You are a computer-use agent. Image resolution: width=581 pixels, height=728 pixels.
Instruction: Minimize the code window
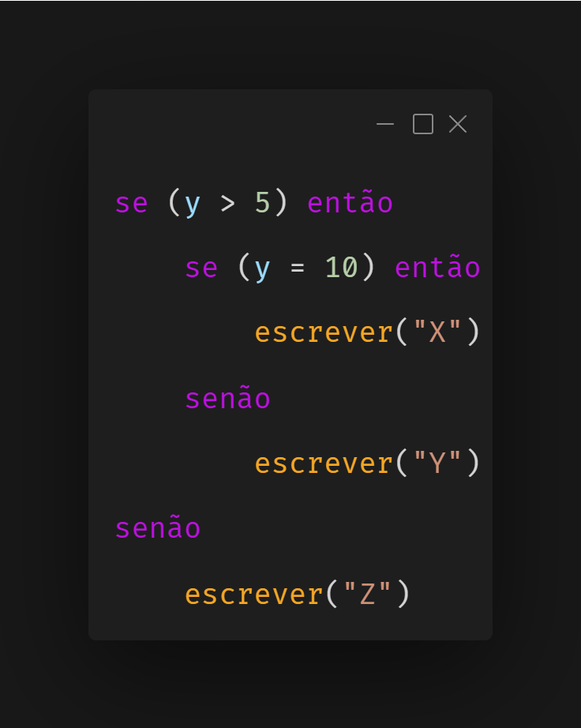click(385, 124)
